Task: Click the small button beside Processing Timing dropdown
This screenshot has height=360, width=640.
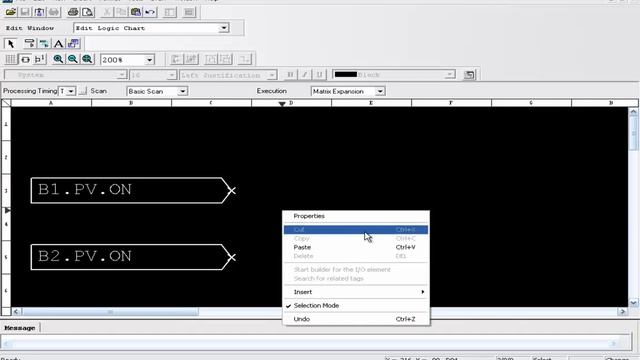Action: tap(82, 91)
